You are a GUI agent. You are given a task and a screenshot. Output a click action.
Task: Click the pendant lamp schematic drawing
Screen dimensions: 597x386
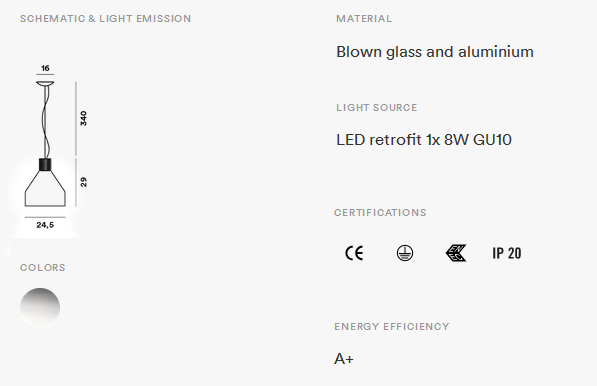coord(45,144)
